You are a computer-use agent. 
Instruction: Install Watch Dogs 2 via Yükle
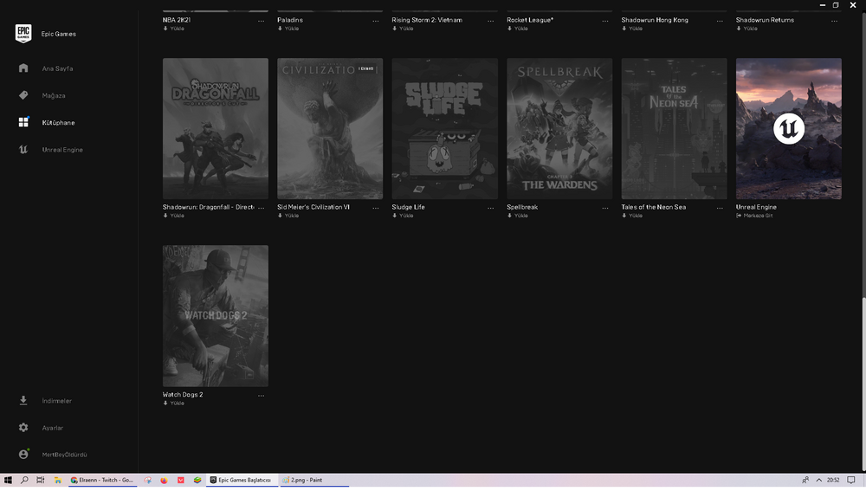(174, 403)
